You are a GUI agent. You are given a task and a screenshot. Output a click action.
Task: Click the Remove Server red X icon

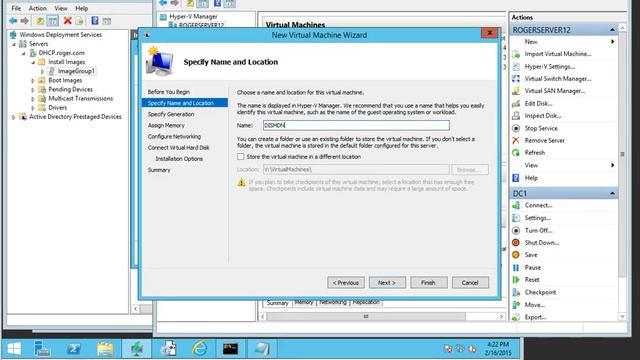(516, 140)
